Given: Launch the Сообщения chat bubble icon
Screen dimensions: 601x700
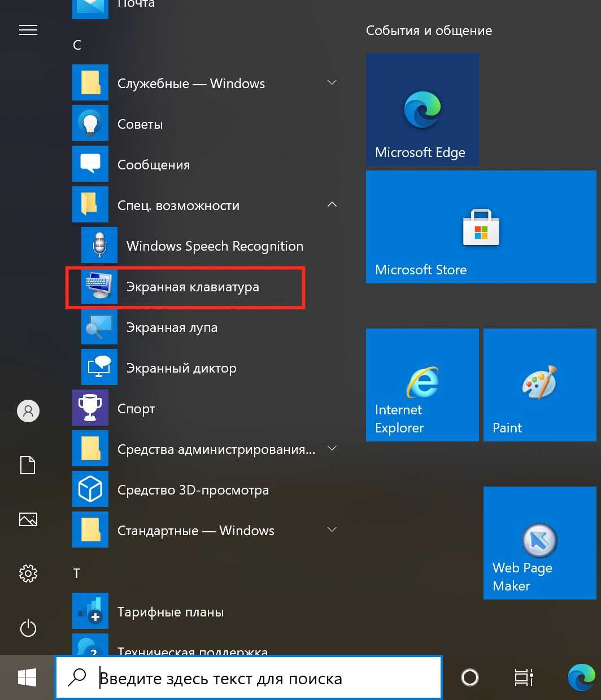Looking at the screenshot, I should point(90,164).
